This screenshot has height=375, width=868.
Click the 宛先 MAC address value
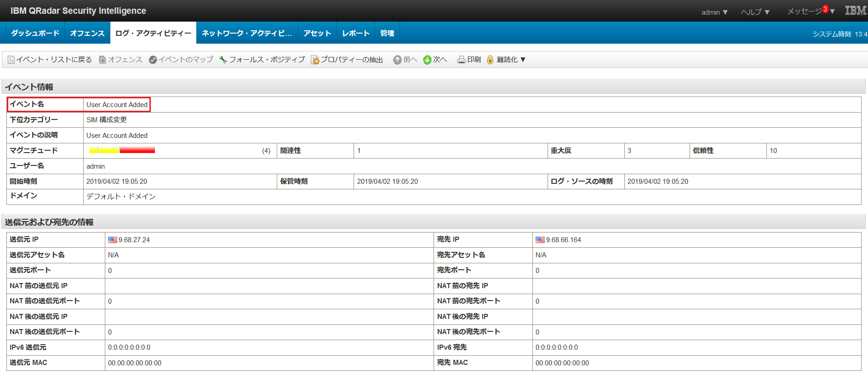[x=562, y=363]
